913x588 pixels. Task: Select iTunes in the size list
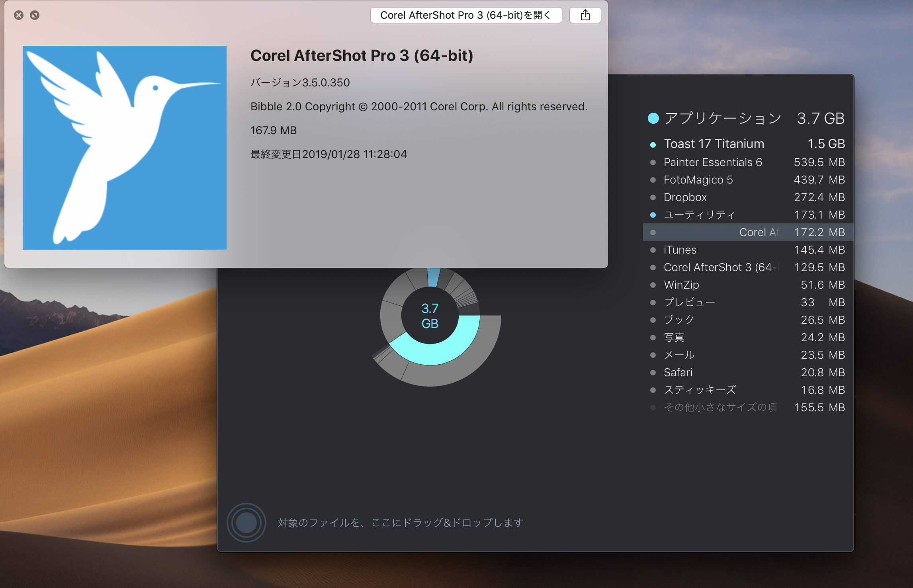pos(748,250)
